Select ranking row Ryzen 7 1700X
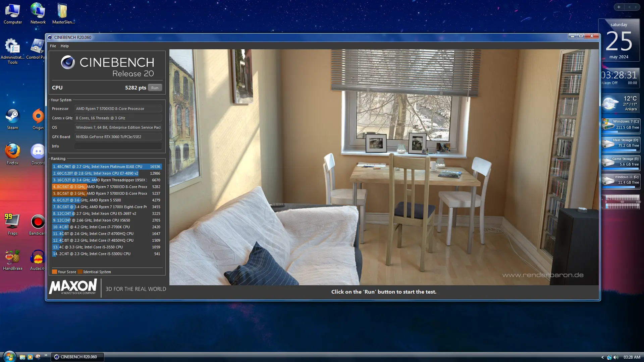Viewport: 644px width, 362px height. [x=107, y=207]
